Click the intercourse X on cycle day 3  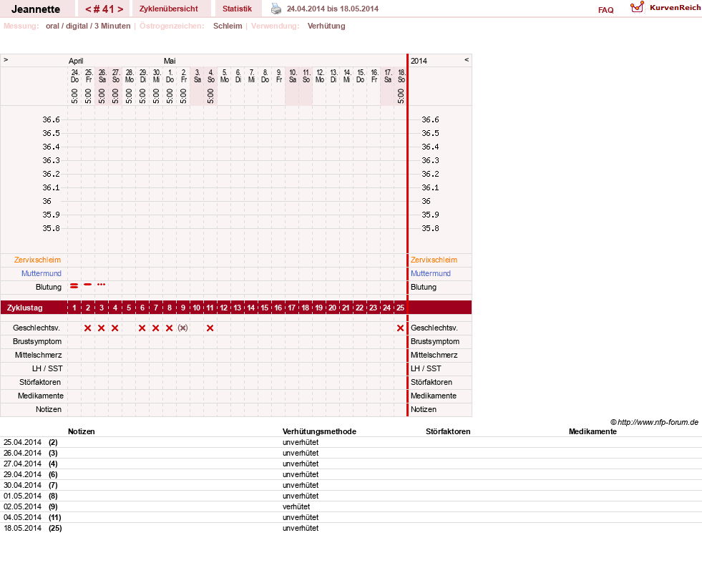101,328
